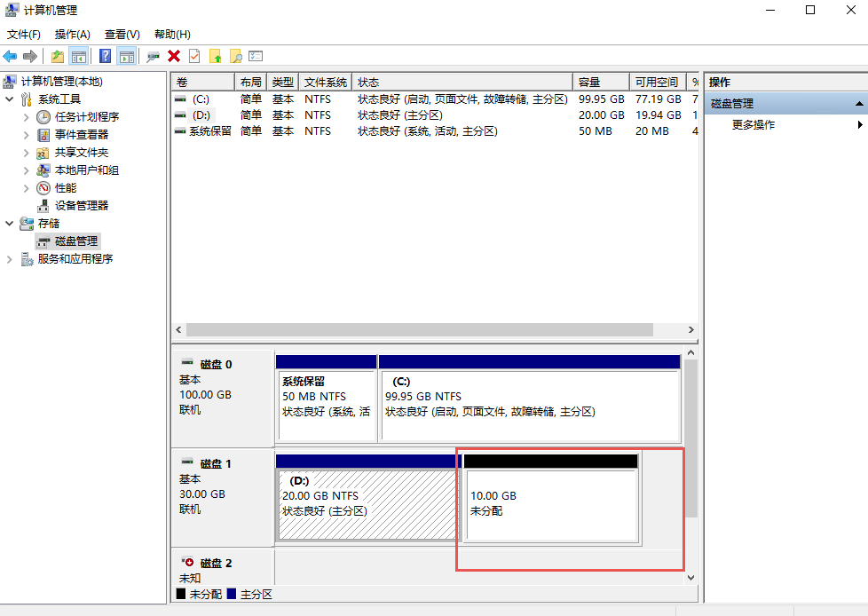
Task: Open Help with the question mark icon
Action: 106,57
